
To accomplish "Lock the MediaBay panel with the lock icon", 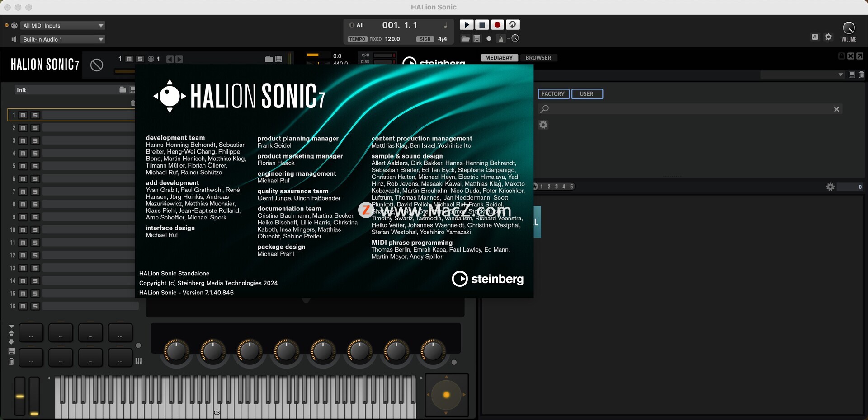I will [x=841, y=56].
